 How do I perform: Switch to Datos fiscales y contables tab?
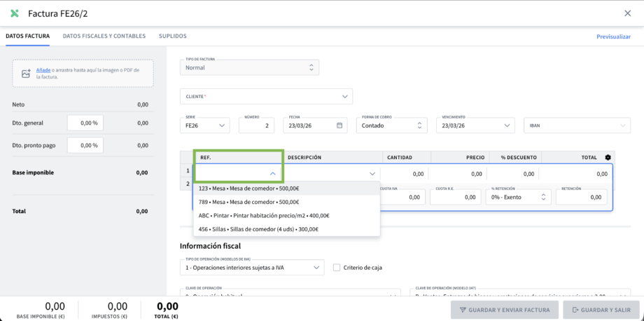(x=104, y=36)
